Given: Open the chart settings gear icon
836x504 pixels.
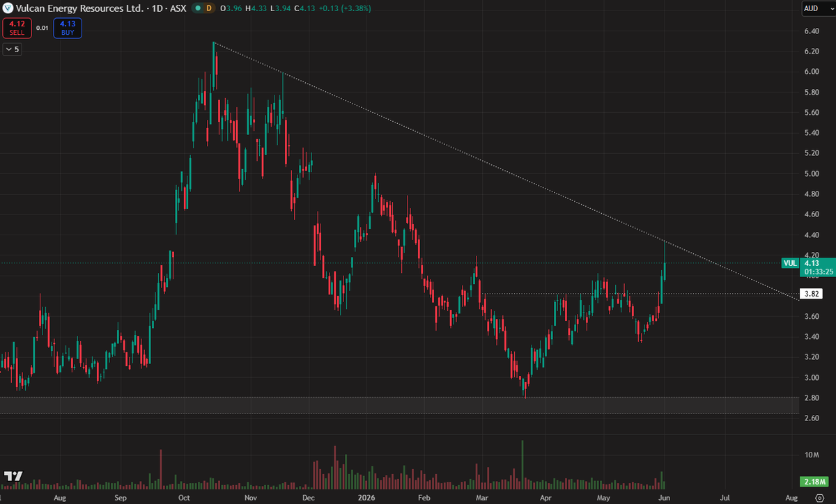Looking at the screenshot, I should pos(819,498).
